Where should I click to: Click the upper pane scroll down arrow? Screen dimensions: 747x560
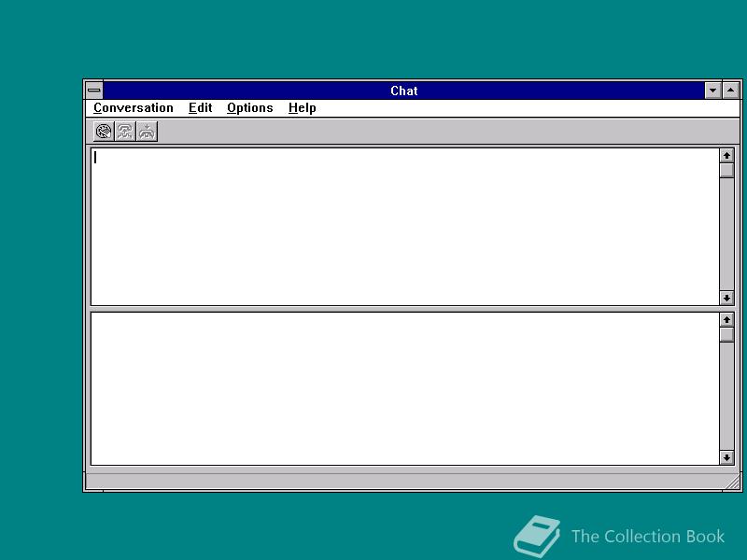coord(726,298)
